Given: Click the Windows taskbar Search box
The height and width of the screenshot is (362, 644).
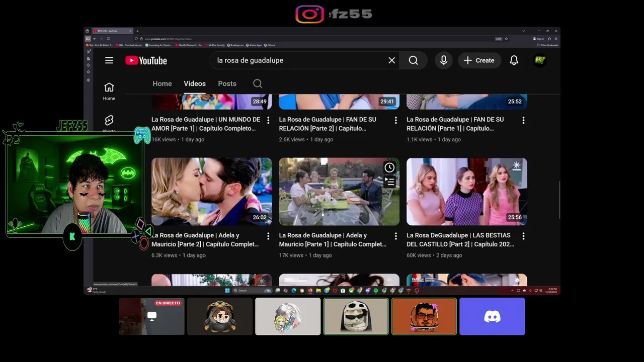Looking at the screenshot, I should pyautogui.click(x=252, y=290).
